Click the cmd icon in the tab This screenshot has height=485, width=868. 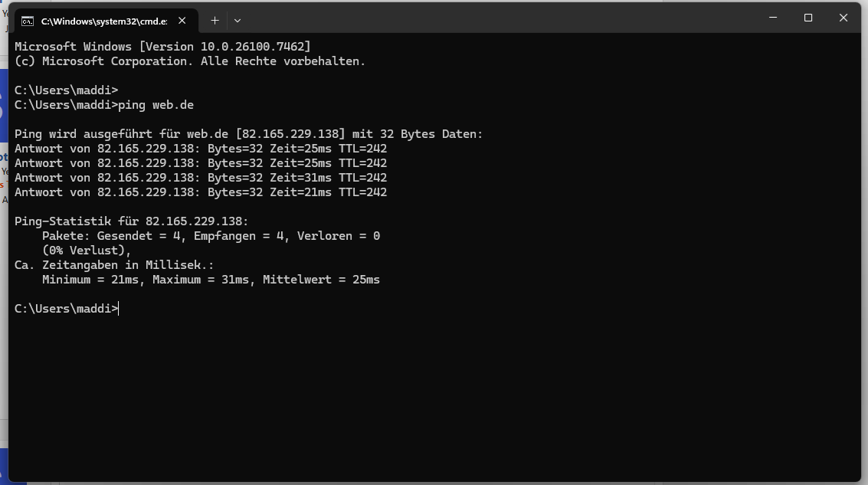coord(27,21)
